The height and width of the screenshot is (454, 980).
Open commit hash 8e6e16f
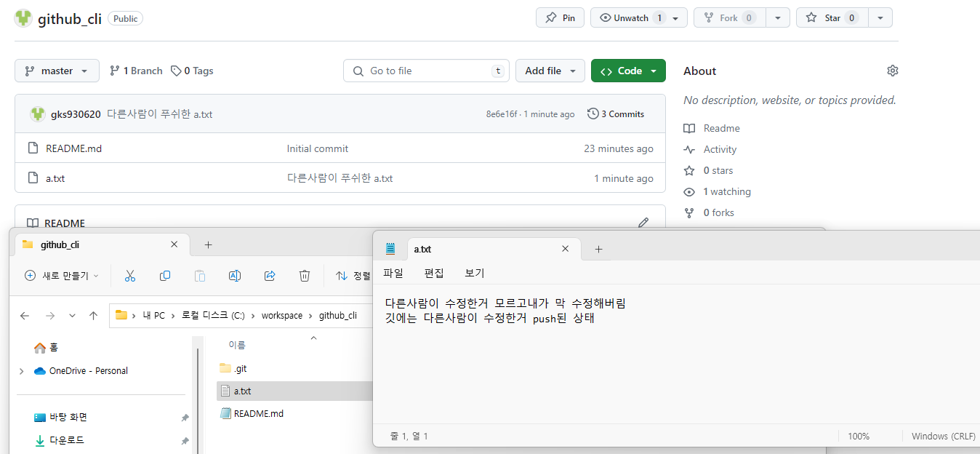pos(502,114)
